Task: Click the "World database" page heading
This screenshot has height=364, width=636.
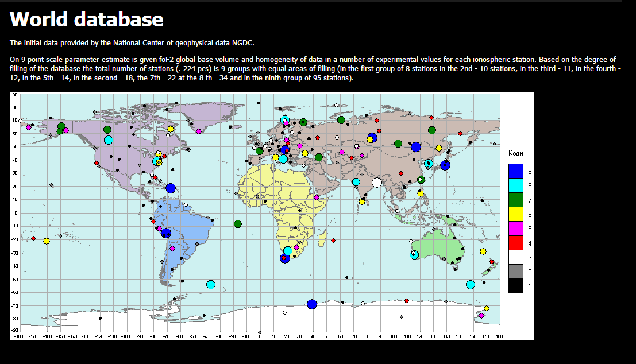Action: click(x=87, y=20)
